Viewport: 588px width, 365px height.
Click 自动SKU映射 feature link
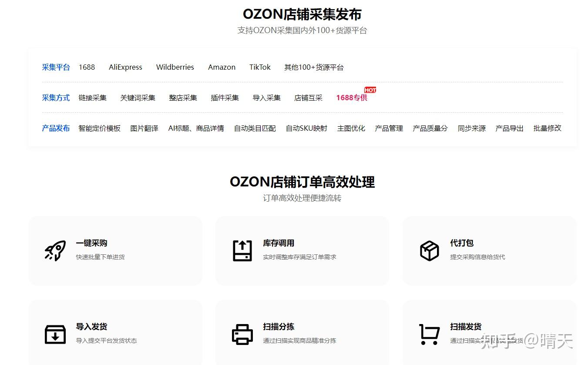[x=307, y=128]
